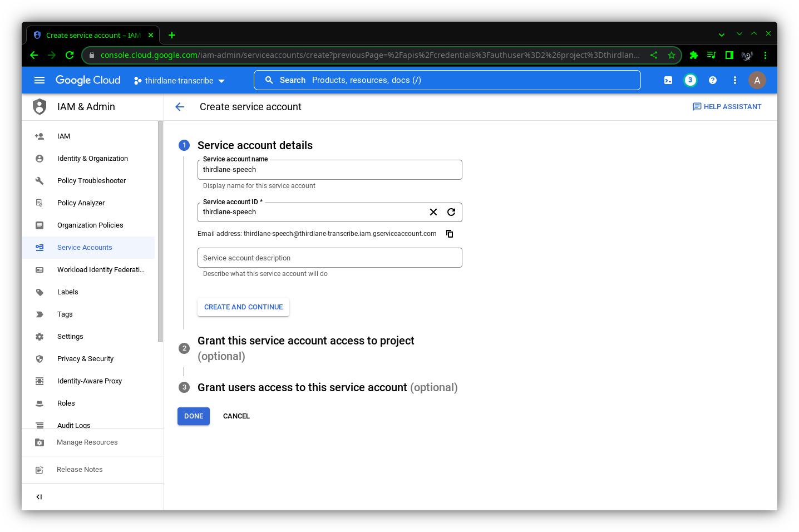Open the main navigation hamburger menu

[40, 80]
